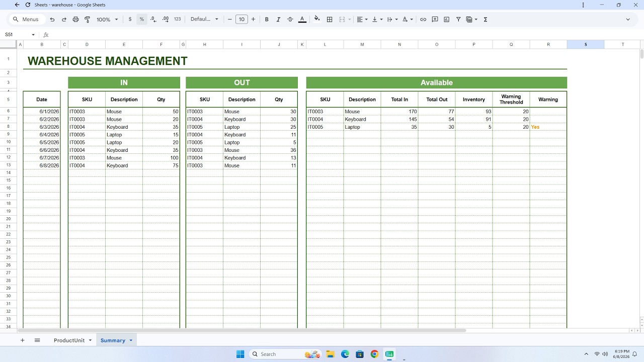Open the Summary tab dropdown arrow
644x362 pixels.
pos(131,340)
